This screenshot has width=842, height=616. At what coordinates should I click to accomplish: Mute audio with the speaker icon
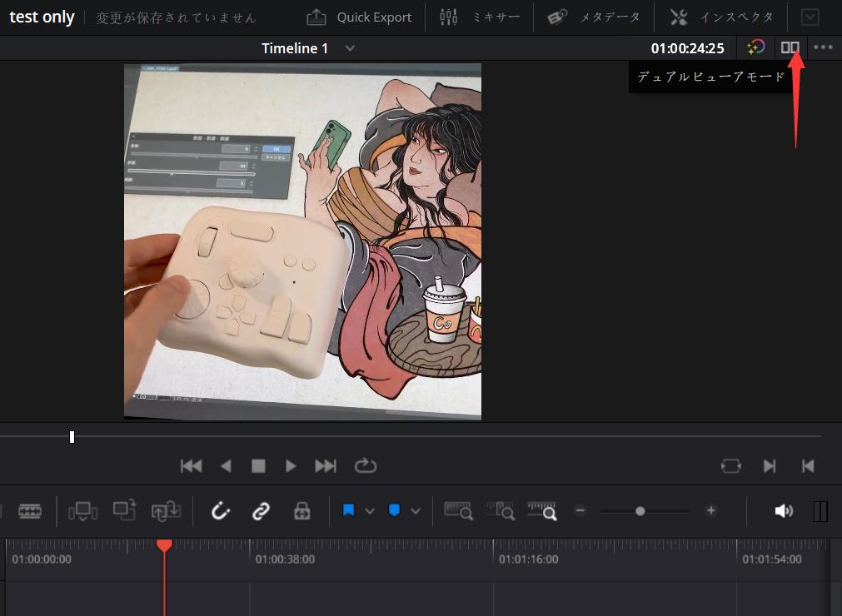pyautogui.click(x=784, y=511)
